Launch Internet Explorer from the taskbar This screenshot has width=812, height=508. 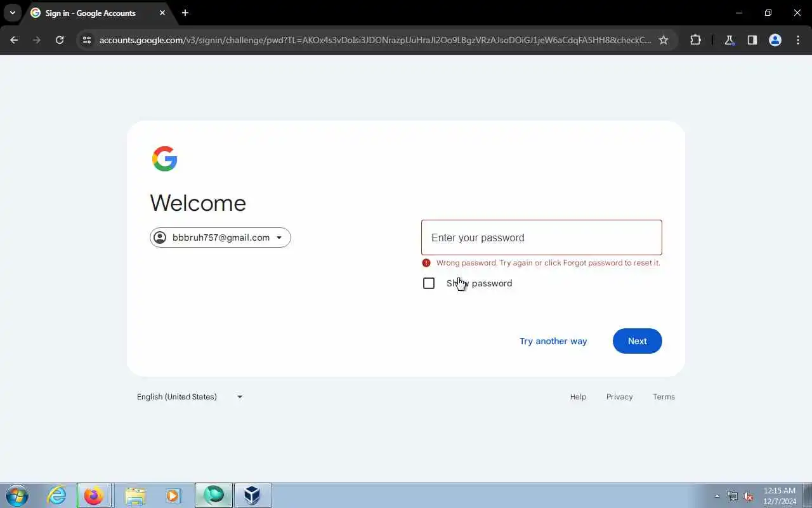(57, 495)
